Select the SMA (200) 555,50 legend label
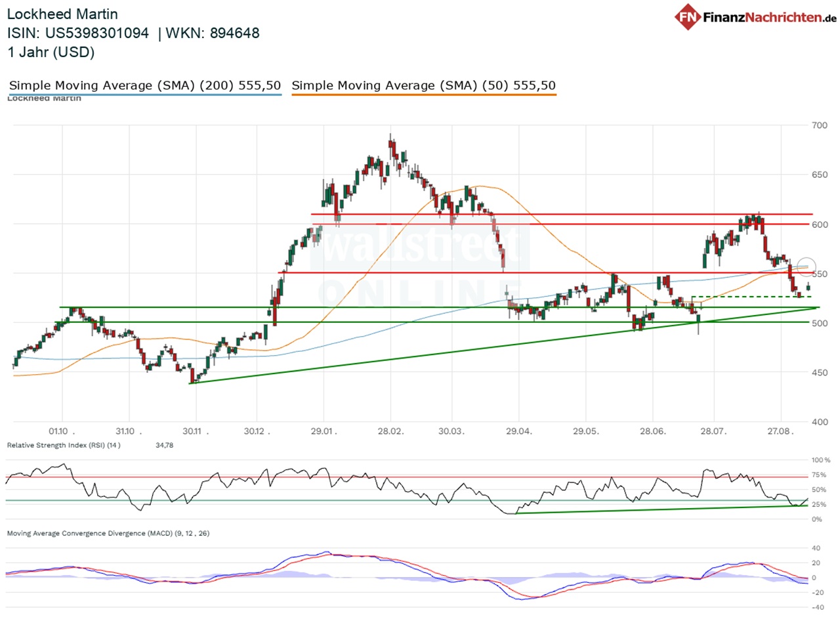The image size is (840, 617). [x=145, y=85]
